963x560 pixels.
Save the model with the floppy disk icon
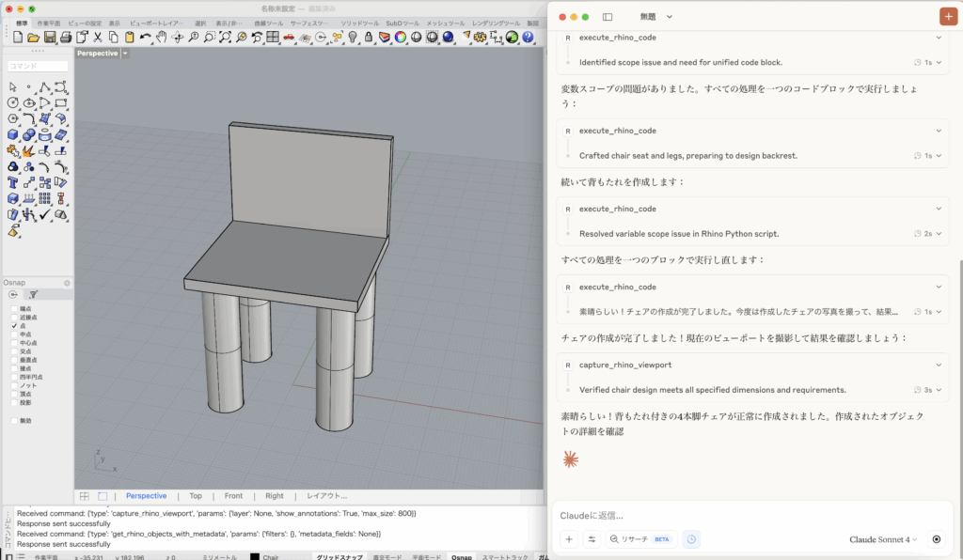(50, 38)
